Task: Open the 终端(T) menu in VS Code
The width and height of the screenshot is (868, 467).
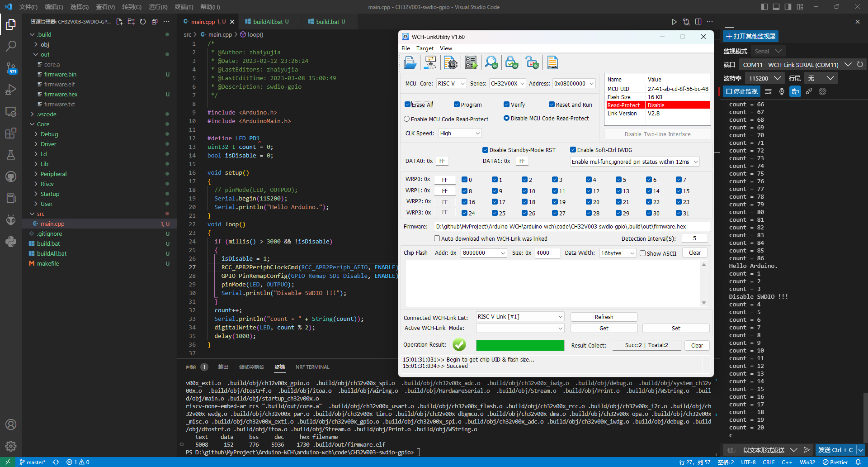Action: (184, 7)
